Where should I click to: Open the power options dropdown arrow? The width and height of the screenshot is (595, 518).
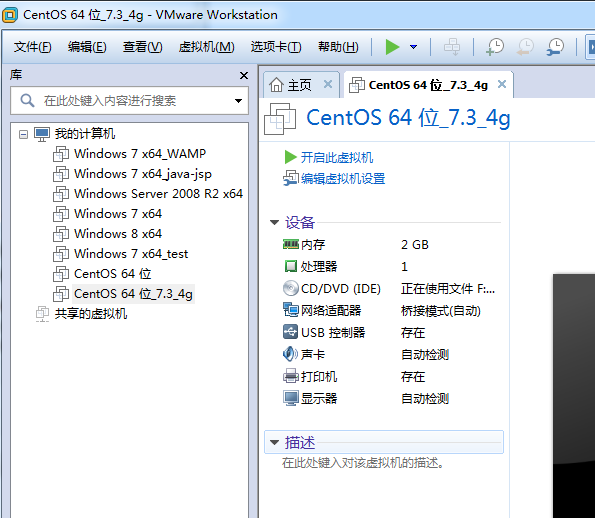coord(414,47)
